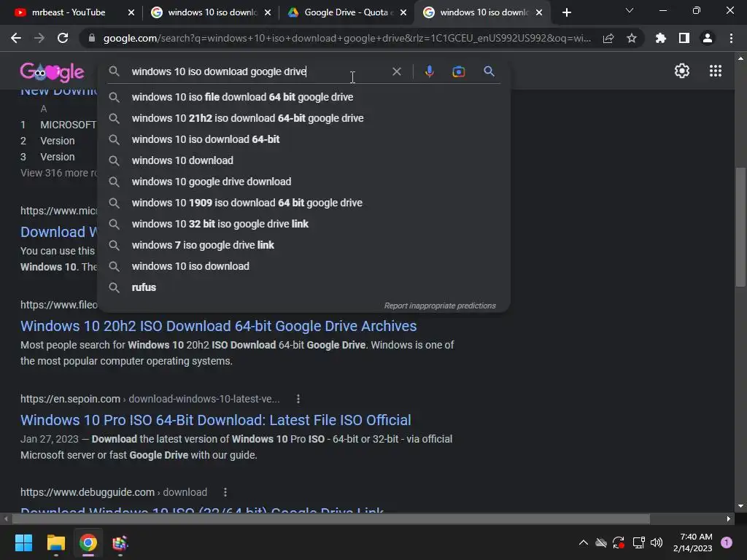This screenshot has width=747, height=560.
Task: Reload the current page
Action: click(x=63, y=38)
